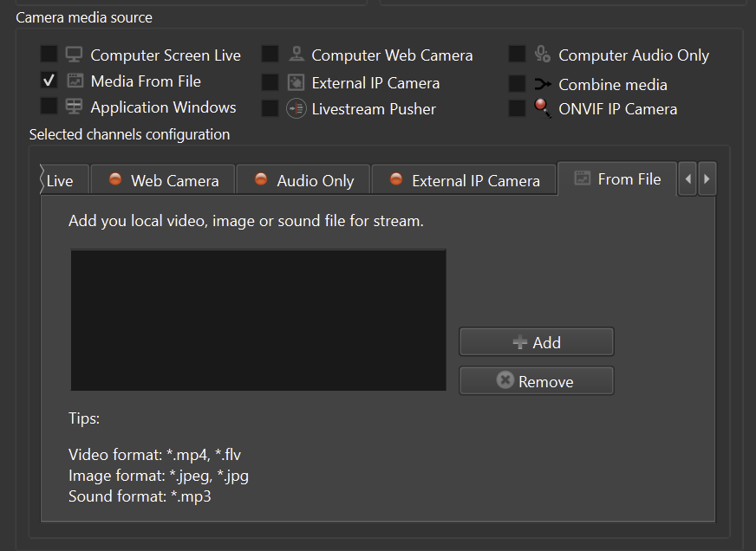Click the Livestream Pusher arrow icon
Viewport: 756px width, 551px height.
coord(297,108)
